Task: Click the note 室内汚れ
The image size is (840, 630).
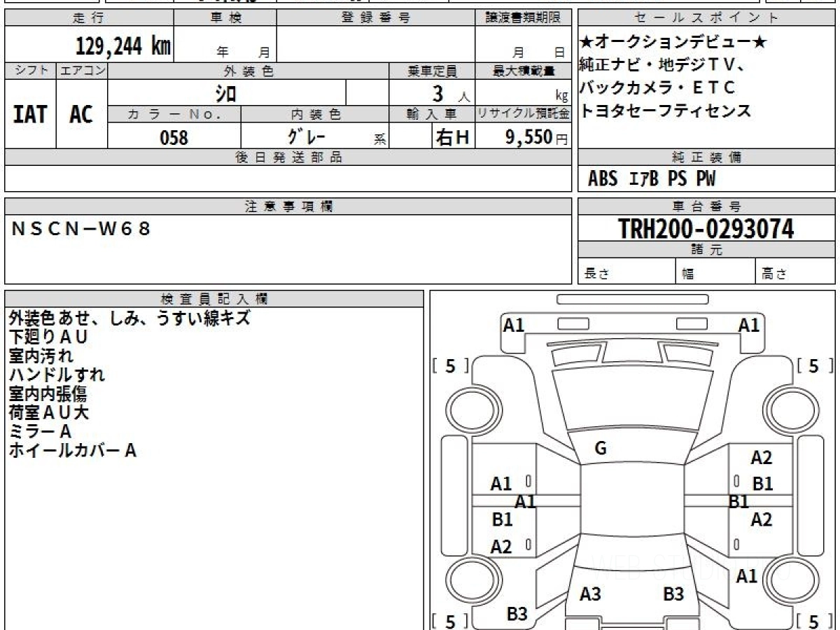Action: click(41, 356)
